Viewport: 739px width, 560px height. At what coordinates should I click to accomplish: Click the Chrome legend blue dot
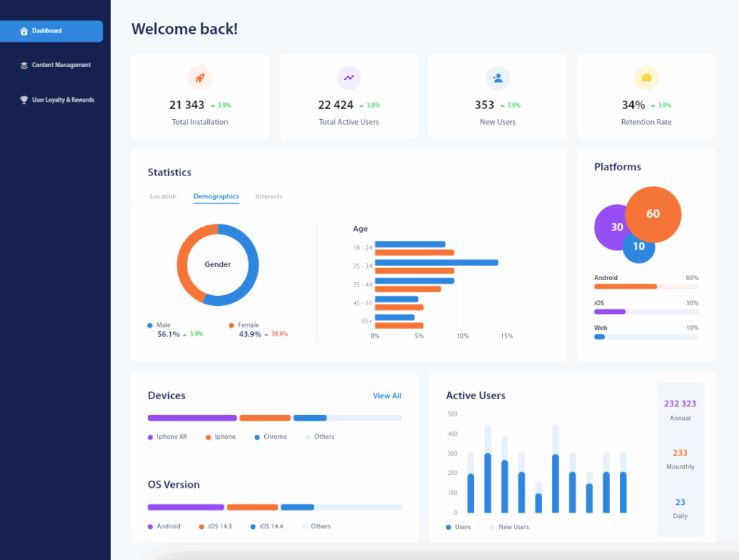click(x=257, y=437)
